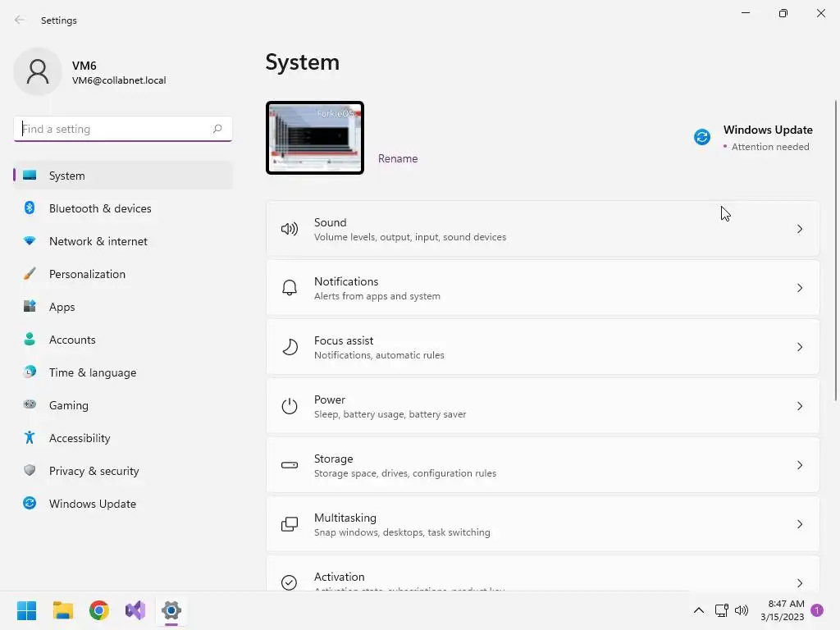Screen dimensions: 840x630
Task: Open the notification count badge
Action: (817, 610)
